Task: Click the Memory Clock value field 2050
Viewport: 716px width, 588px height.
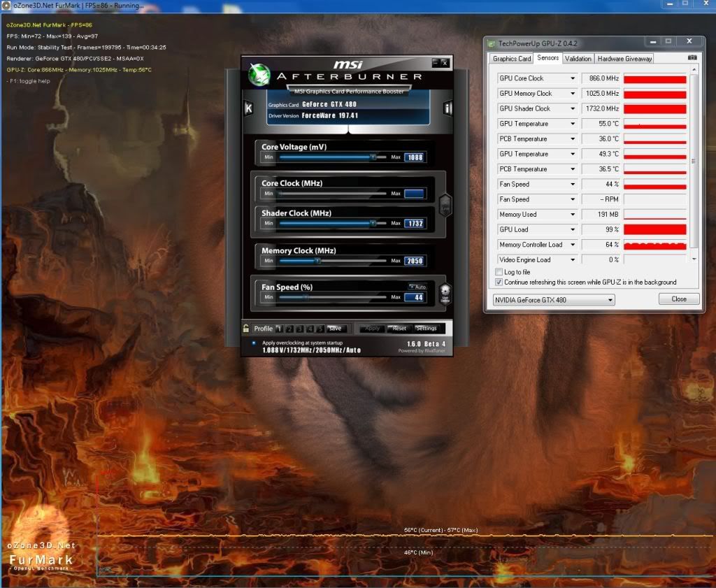Action: tap(415, 261)
